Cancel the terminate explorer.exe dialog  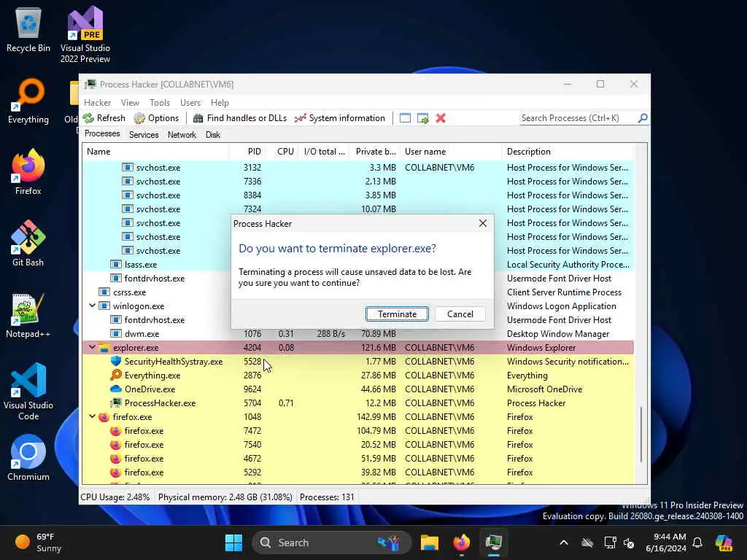460,314
